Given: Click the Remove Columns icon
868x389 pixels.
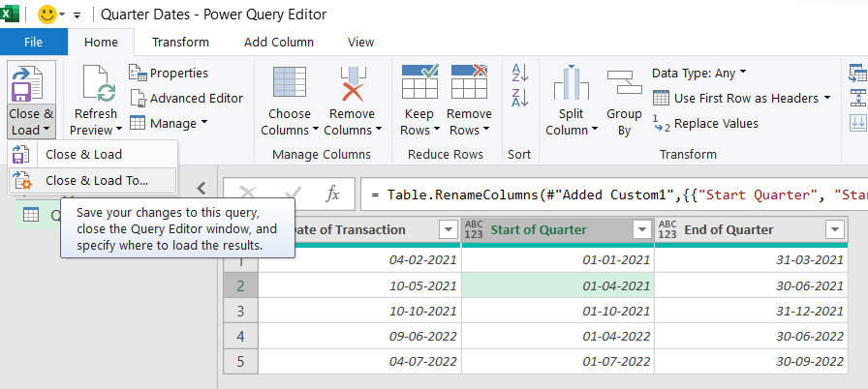Looking at the screenshot, I should 352,83.
